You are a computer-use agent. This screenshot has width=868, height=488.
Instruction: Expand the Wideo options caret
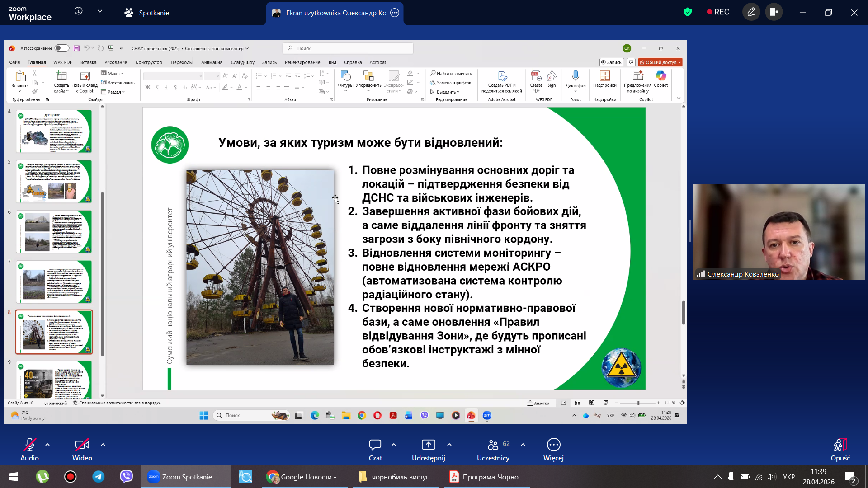pyautogui.click(x=103, y=445)
